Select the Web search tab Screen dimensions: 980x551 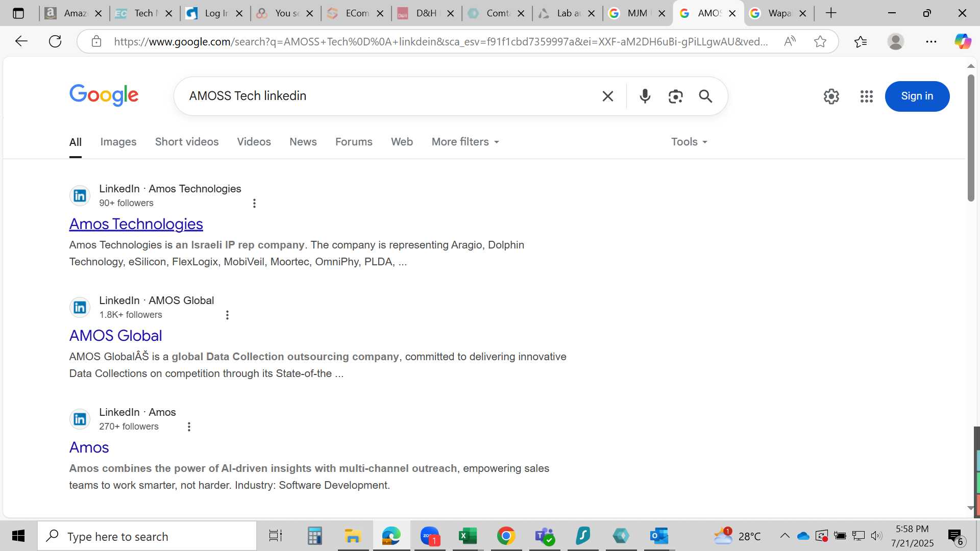click(x=402, y=142)
